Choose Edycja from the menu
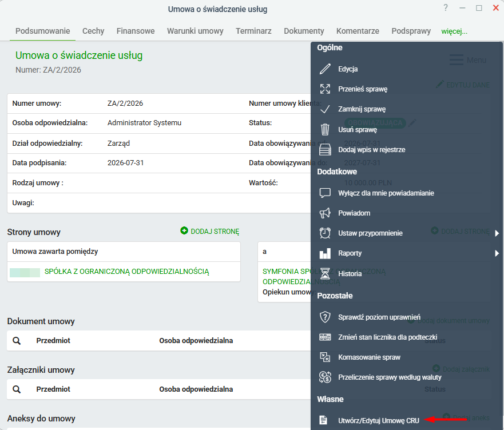Viewport: 504px width, 430px height. pyautogui.click(x=348, y=69)
